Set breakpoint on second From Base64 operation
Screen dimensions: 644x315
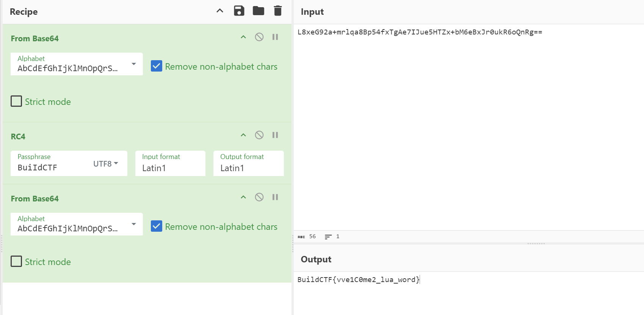pyautogui.click(x=275, y=197)
